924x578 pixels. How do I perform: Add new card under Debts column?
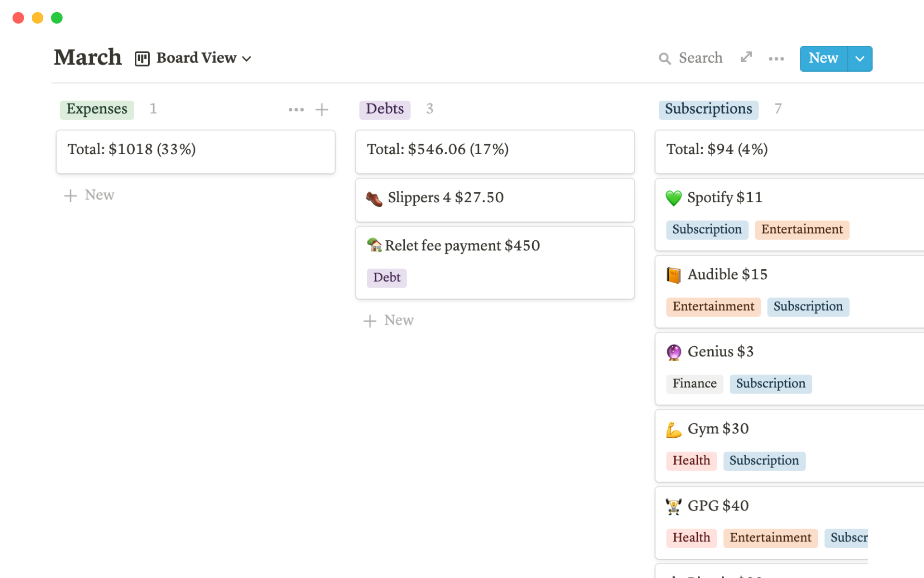[389, 320]
